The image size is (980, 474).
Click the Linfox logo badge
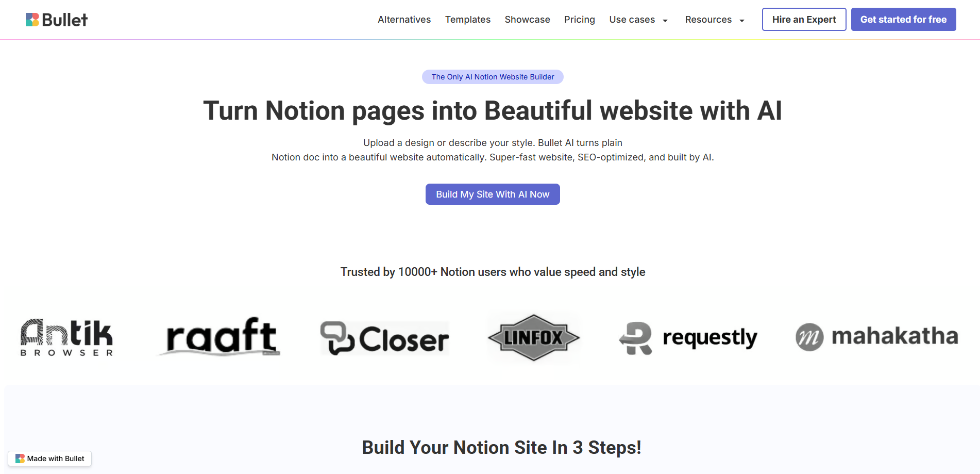click(x=533, y=338)
